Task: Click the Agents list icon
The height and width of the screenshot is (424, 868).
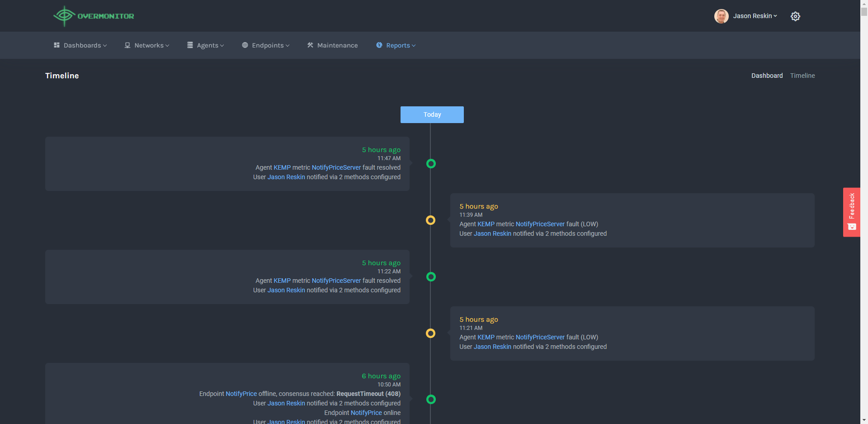Action: point(190,45)
